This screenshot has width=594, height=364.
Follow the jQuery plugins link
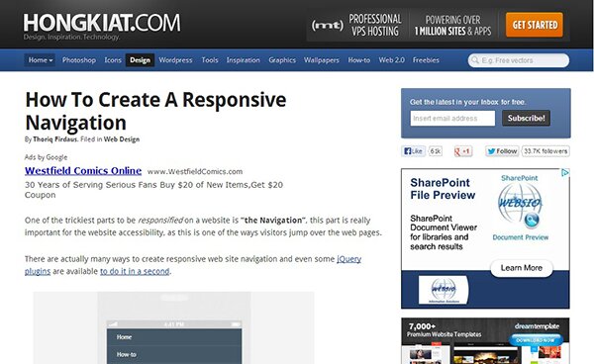(348, 259)
